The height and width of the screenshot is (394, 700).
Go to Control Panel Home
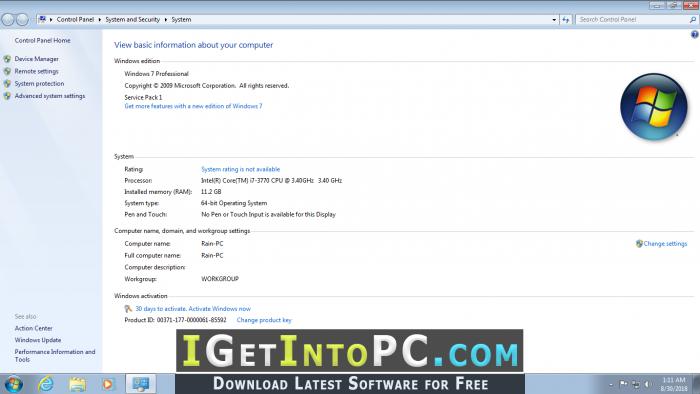click(x=42, y=41)
